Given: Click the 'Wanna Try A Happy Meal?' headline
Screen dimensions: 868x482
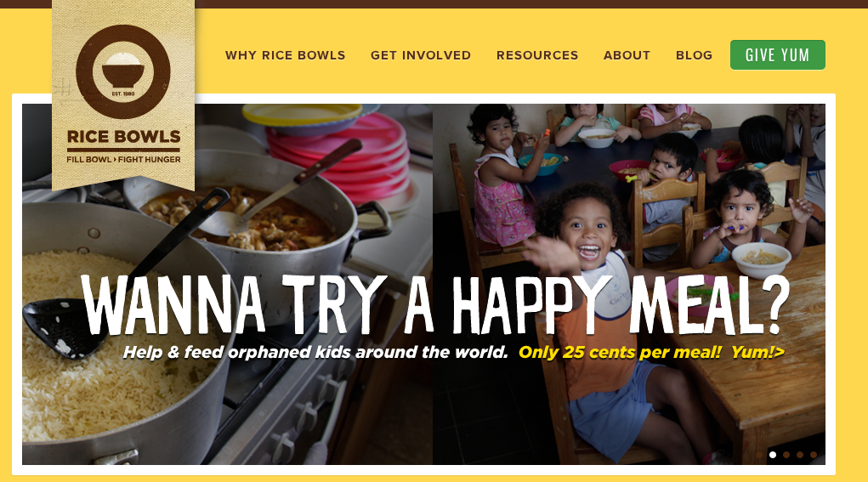Looking at the screenshot, I should coord(435,304).
